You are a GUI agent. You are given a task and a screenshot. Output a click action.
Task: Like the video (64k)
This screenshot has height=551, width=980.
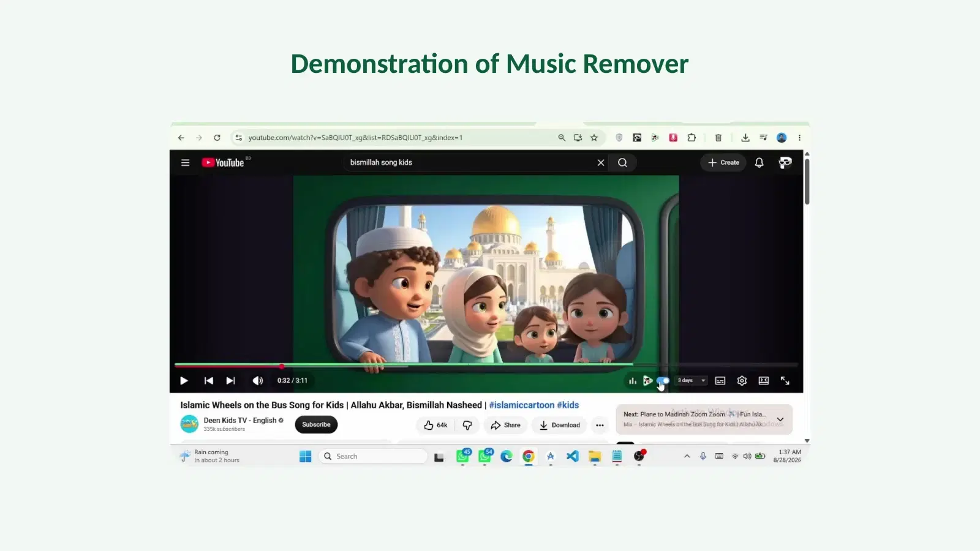pyautogui.click(x=435, y=425)
